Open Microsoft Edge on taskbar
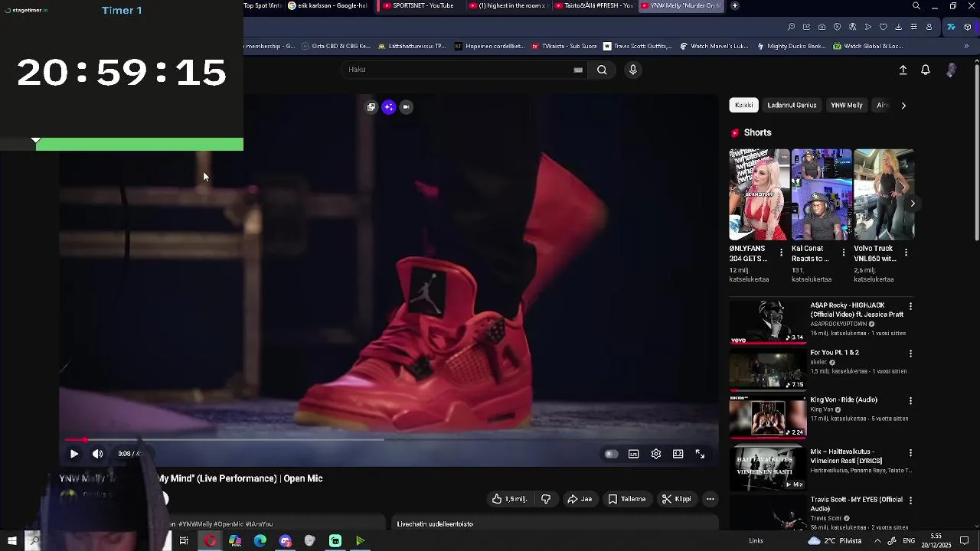 click(260, 541)
